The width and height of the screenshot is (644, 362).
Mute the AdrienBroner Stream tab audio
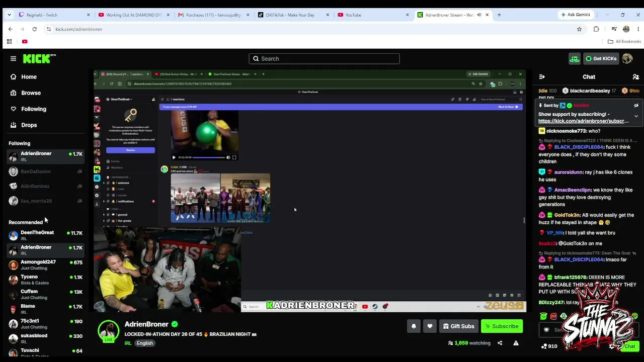point(479,15)
